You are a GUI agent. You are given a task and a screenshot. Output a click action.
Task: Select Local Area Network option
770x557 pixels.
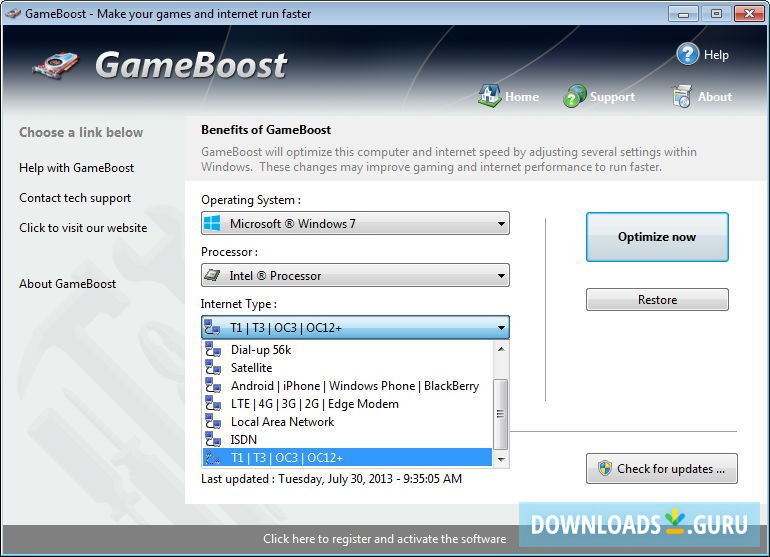click(347, 421)
